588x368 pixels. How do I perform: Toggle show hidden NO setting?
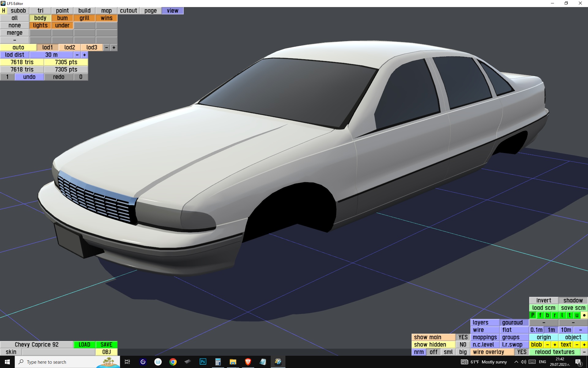coord(463,344)
